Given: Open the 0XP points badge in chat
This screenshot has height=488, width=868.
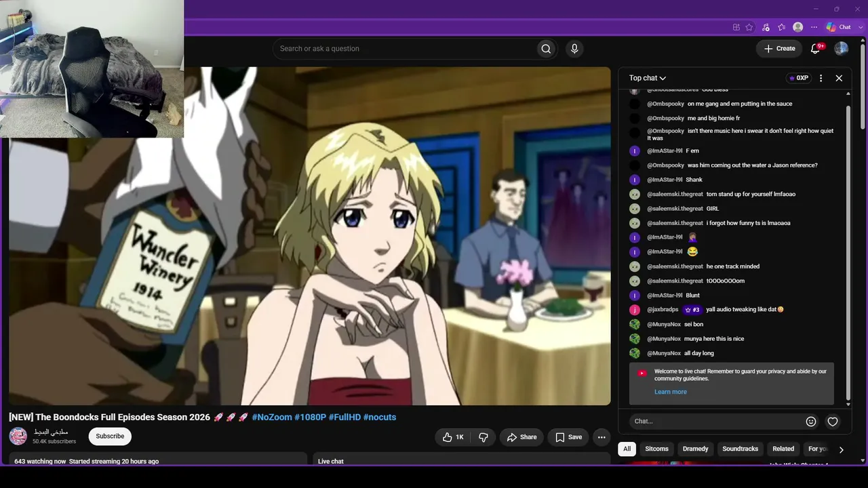Looking at the screenshot, I should coord(798,78).
